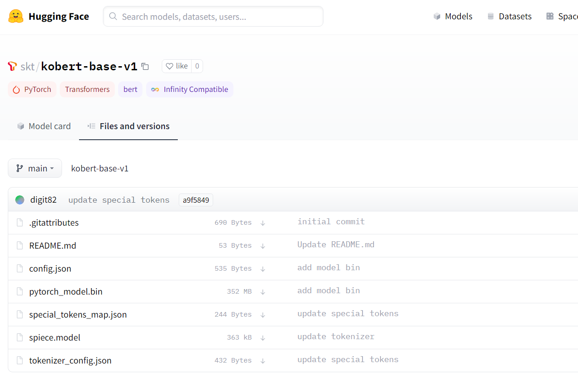Screen dimensions: 578x392
Task: Open the update tokenizer commit link
Action: click(336, 336)
